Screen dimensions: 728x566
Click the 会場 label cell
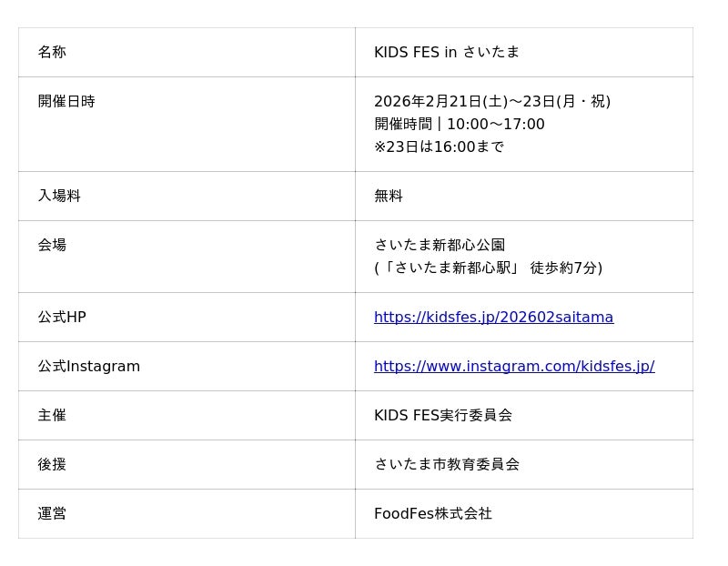52,246
